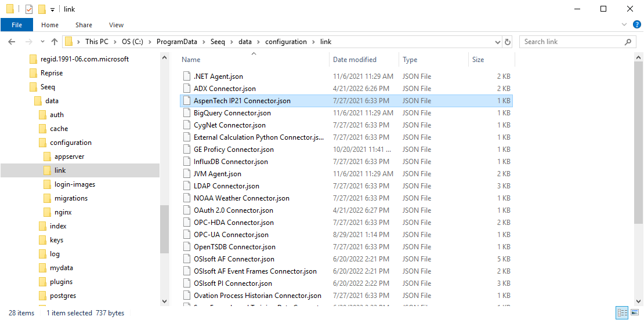Select the nginx folder in tree
Image resolution: width=644 pixels, height=320 pixels.
click(63, 212)
